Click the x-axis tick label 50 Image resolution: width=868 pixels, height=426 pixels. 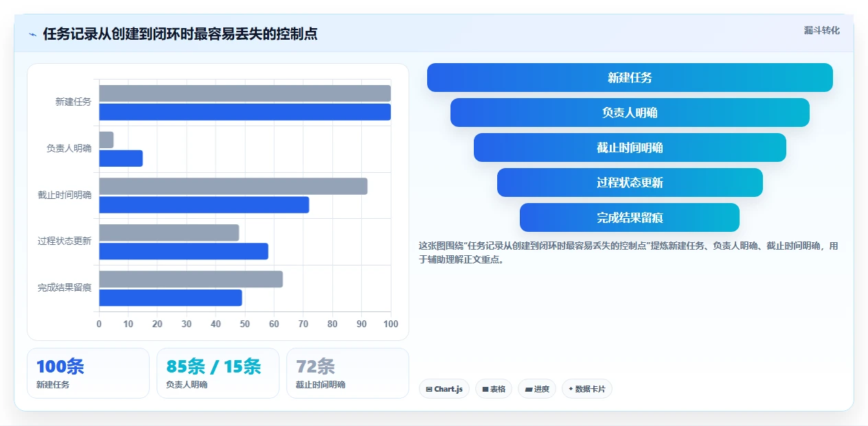click(245, 324)
